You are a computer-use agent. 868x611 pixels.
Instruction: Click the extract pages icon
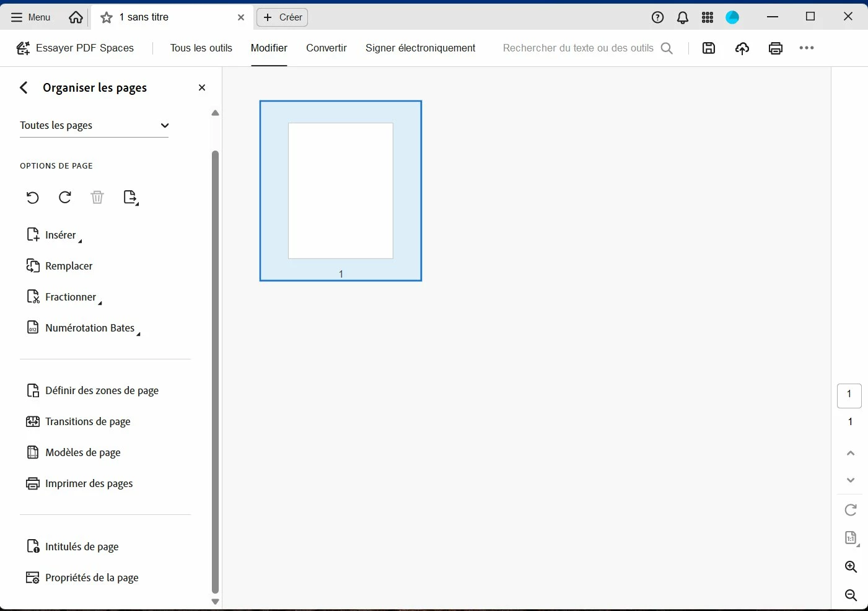(131, 198)
